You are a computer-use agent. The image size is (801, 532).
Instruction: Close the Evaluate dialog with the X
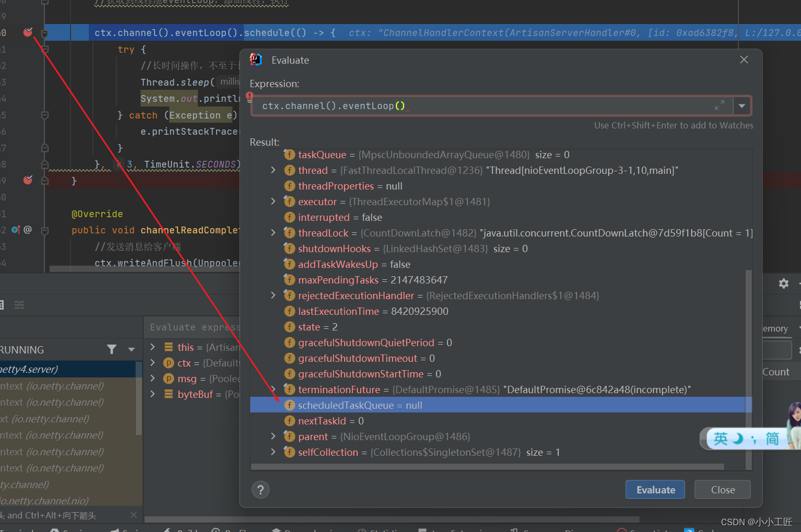(744, 60)
